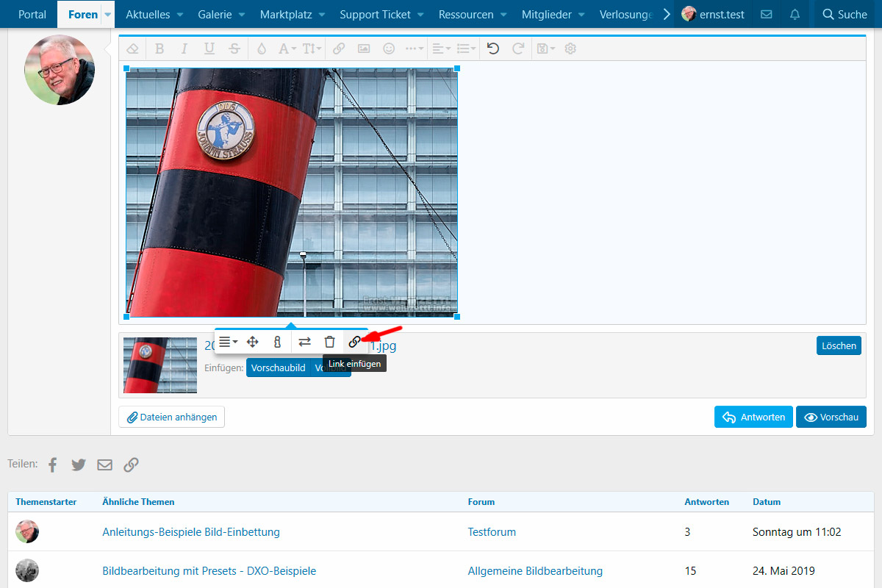Open thread Bildbearbeitung mit Presets - DXO-Beispiele
The width and height of the screenshot is (882, 588).
point(209,570)
